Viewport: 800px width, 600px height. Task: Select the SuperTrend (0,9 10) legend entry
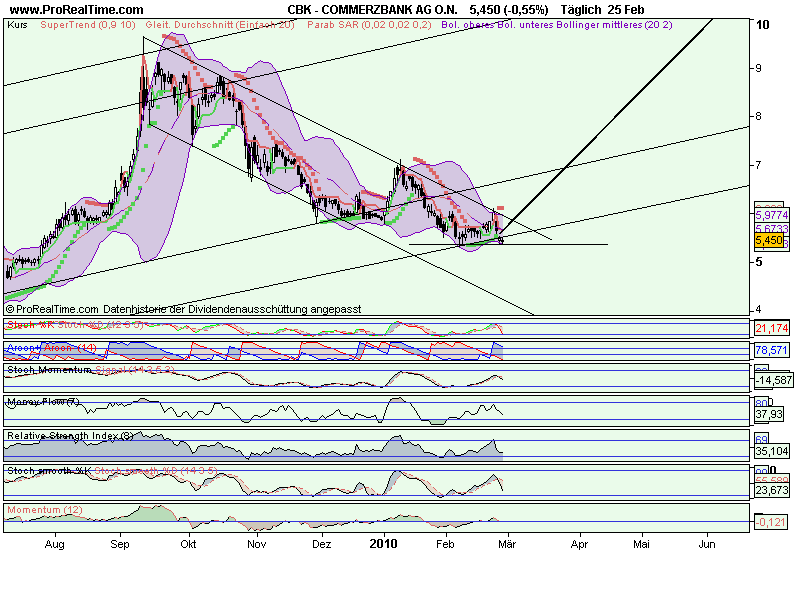click(x=88, y=24)
